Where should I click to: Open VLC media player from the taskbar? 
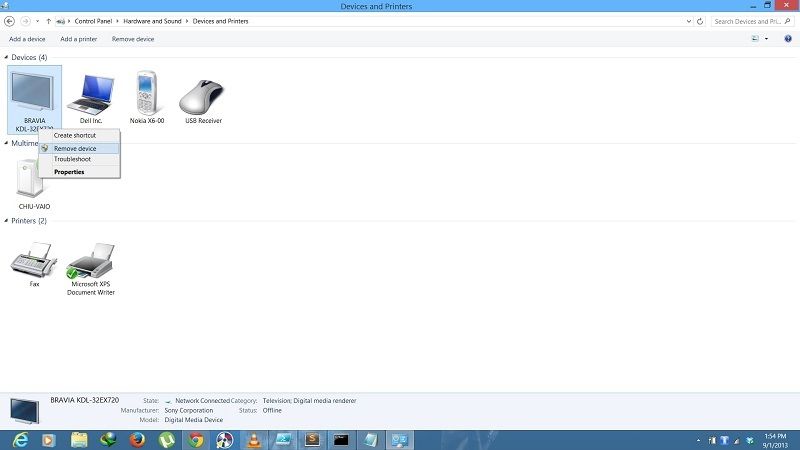click(x=254, y=440)
